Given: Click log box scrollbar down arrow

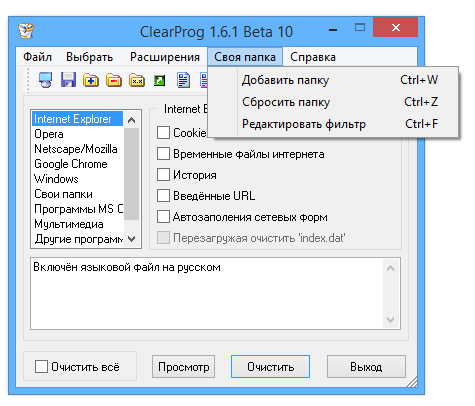Looking at the screenshot, I should coord(391,320).
